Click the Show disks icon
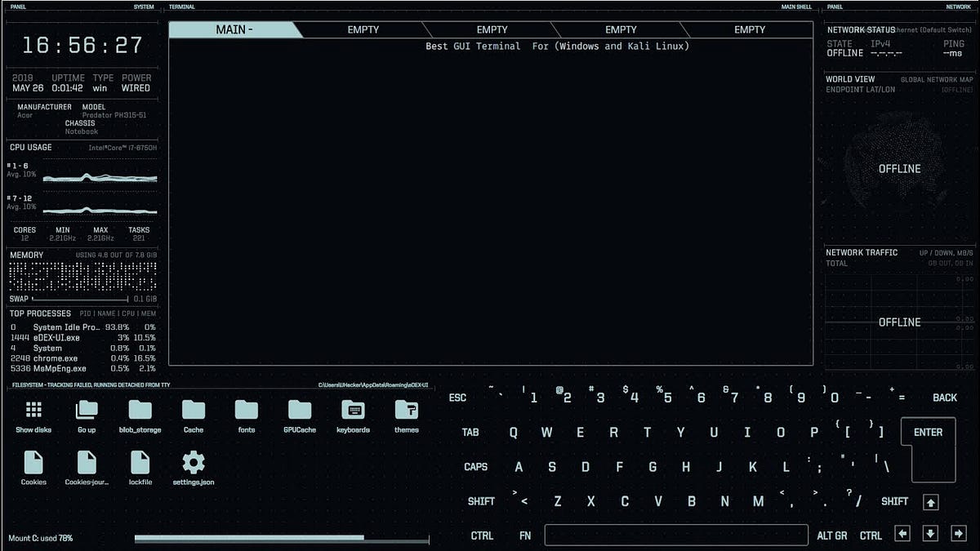 point(33,412)
